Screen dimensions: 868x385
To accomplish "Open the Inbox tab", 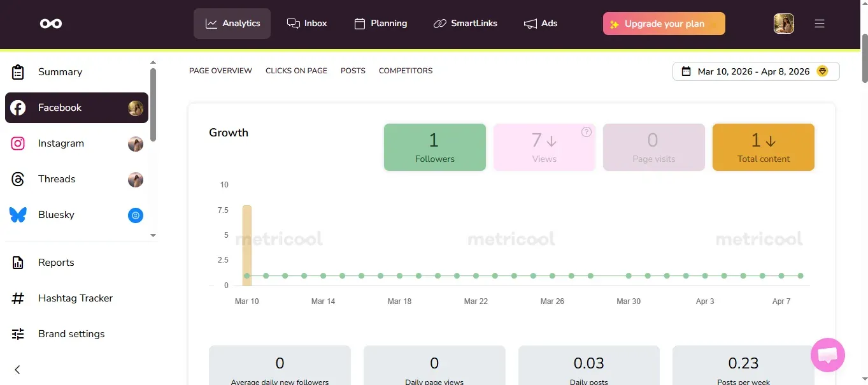I will coord(307,24).
